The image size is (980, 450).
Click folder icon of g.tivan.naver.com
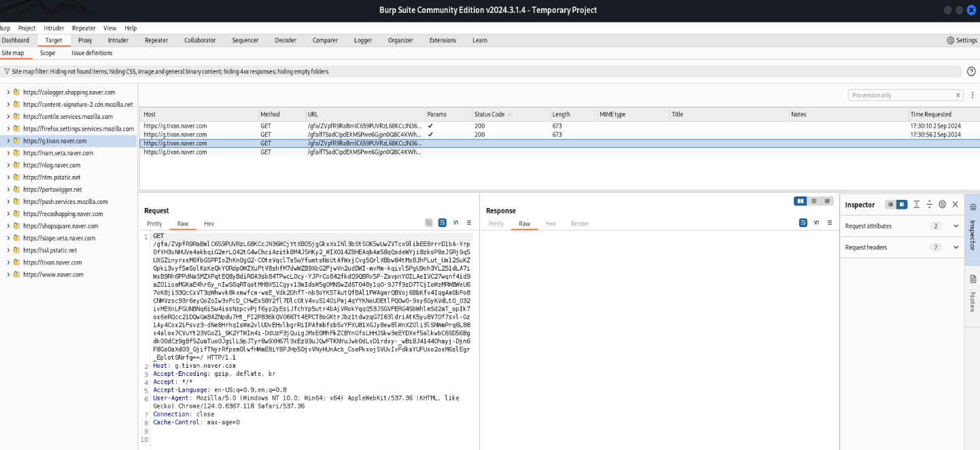point(16,141)
